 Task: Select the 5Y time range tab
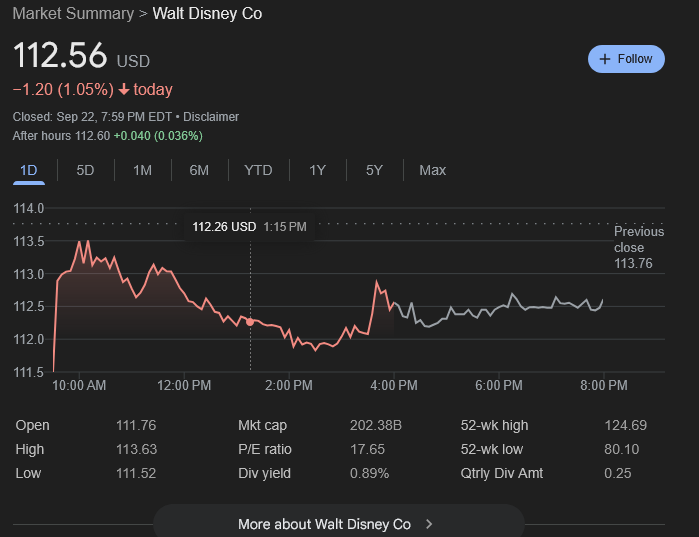374,170
